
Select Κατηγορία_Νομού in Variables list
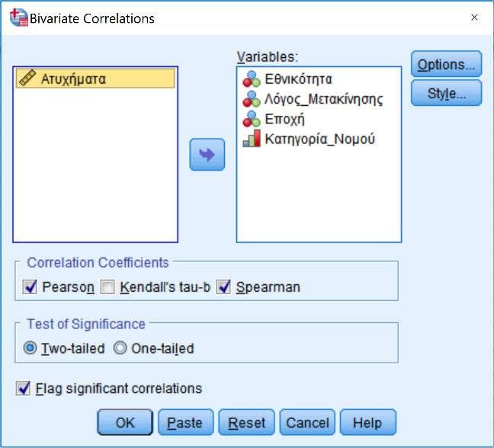click(x=319, y=139)
